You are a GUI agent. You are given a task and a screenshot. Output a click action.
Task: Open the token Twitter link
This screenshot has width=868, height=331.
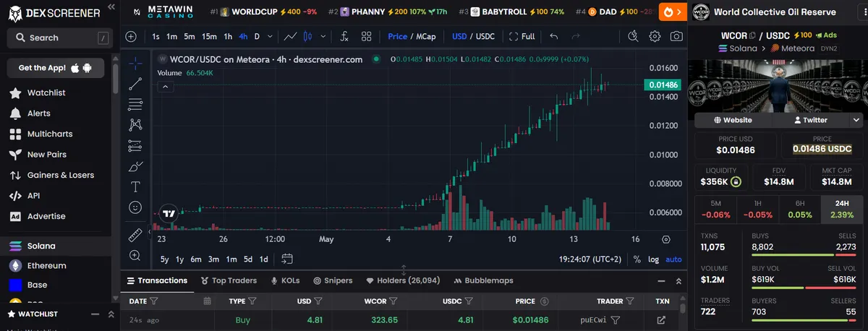coord(810,120)
